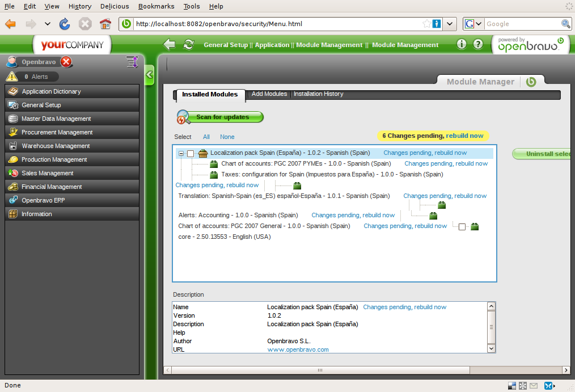Screen dimensions: 575x392
Task: Open the www.openbravo.com URL link
Action: pos(298,349)
